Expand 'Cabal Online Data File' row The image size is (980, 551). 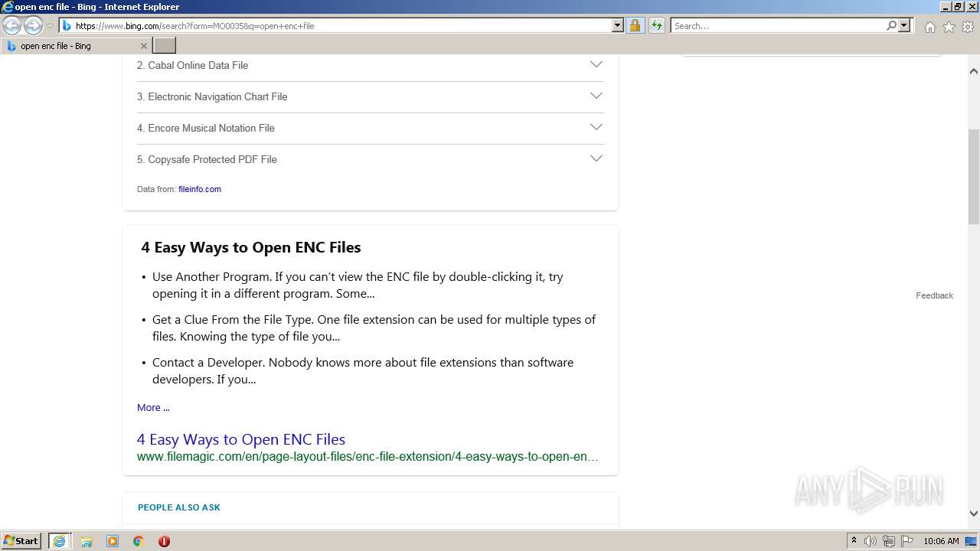coord(371,65)
